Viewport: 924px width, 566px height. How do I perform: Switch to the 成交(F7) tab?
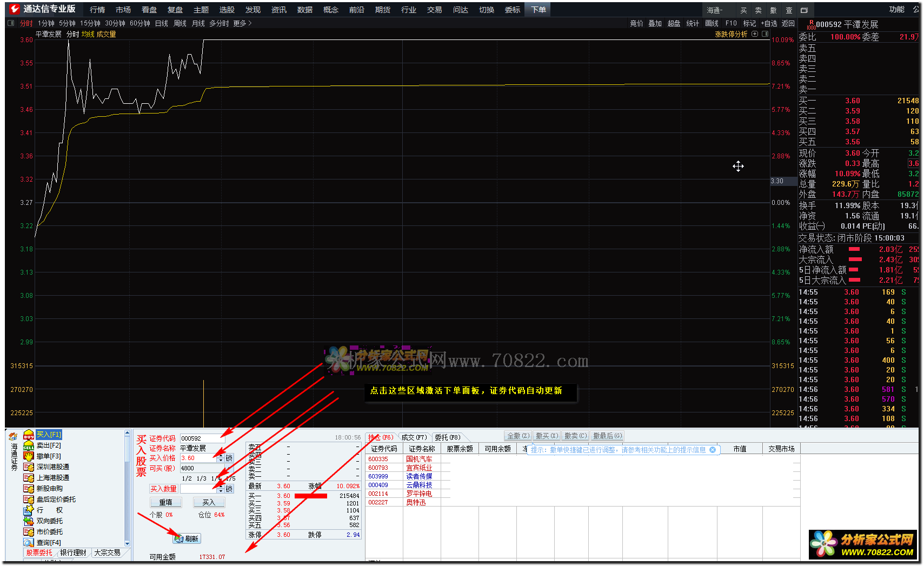[414, 437]
